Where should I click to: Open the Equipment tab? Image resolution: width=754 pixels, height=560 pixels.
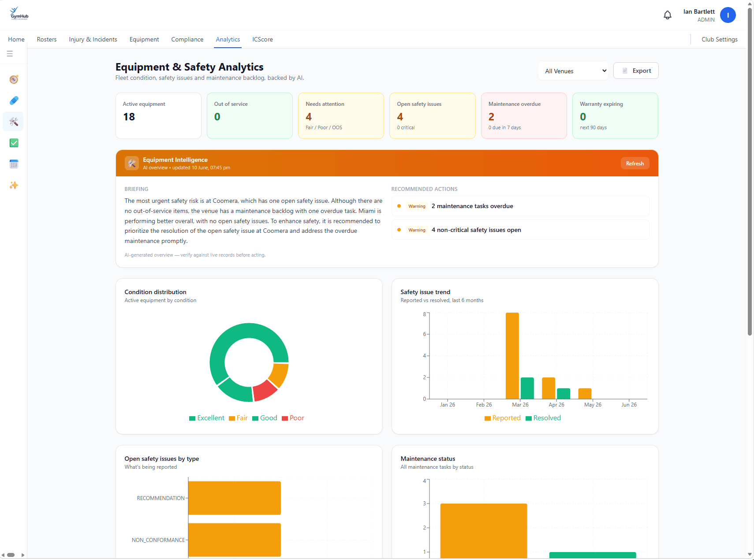(x=144, y=39)
